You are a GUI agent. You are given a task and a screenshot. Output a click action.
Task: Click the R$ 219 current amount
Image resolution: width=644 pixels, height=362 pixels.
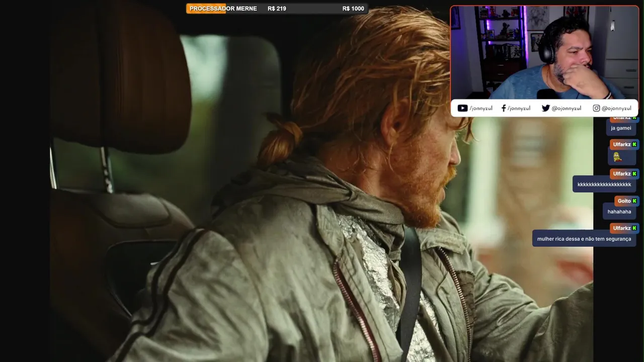[277, 9]
